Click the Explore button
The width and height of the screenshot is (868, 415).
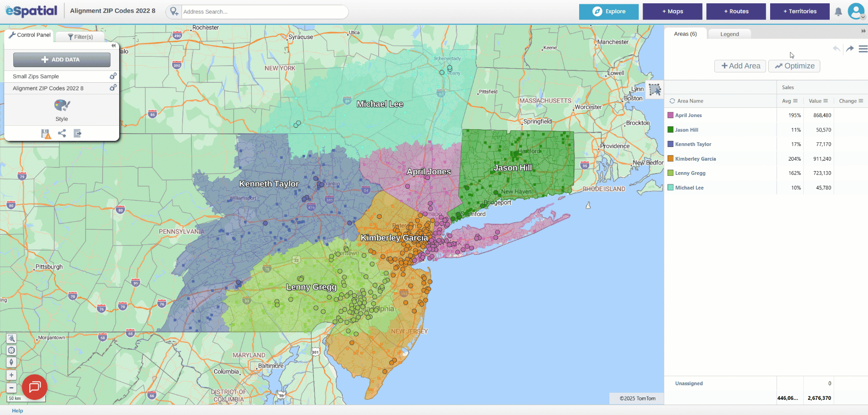click(x=609, y=11)
